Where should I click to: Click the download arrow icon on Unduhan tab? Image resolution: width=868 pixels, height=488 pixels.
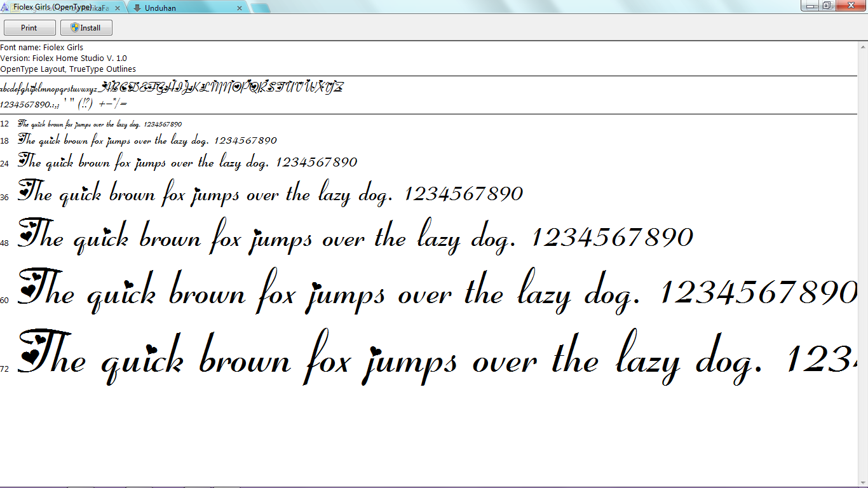[137, 8]
